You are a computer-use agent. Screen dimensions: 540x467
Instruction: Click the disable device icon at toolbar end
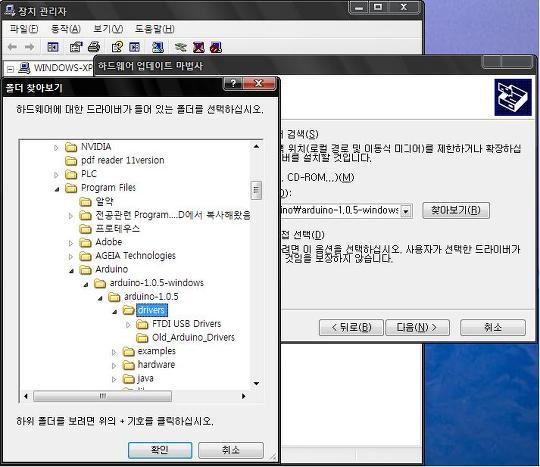[216, 47]
